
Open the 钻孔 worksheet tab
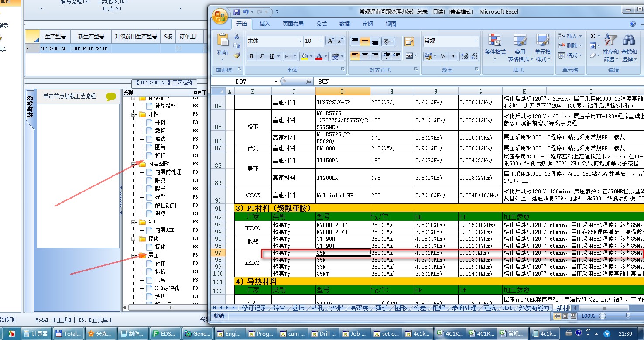[318, 308]
